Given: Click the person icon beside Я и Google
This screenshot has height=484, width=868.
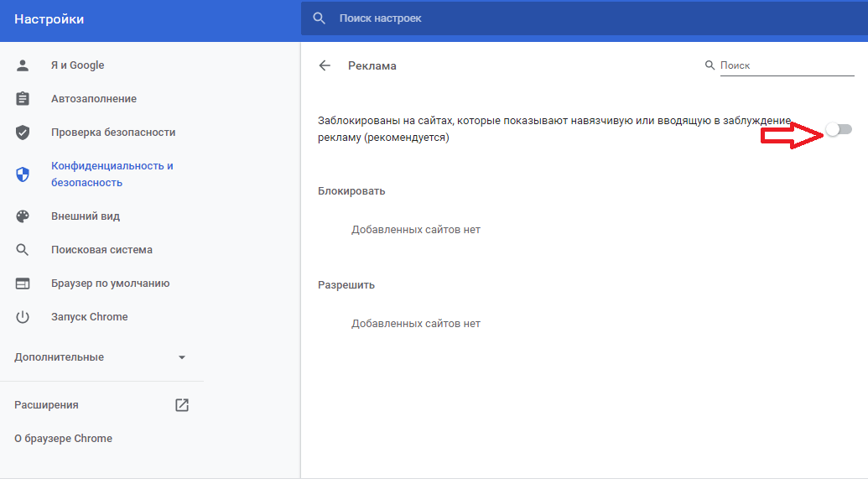Looking at the screenshot, I should (x=23, y=65).
